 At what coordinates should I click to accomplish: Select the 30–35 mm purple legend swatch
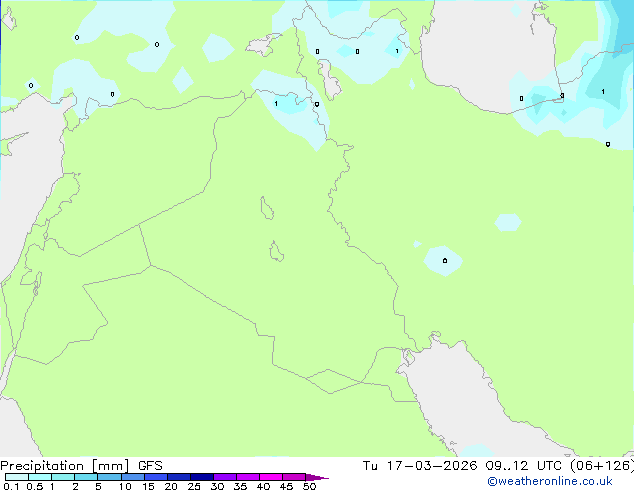[x=225, y=477]
